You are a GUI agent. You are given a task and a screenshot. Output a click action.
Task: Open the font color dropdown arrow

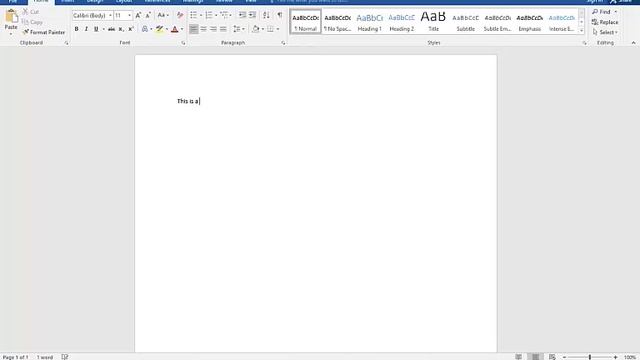pyautogui.click(x=182, y=29)
